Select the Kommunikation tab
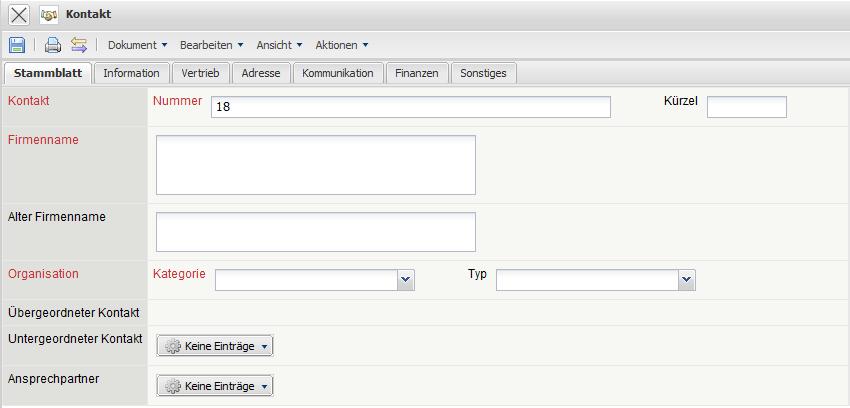 click(337, 73)
